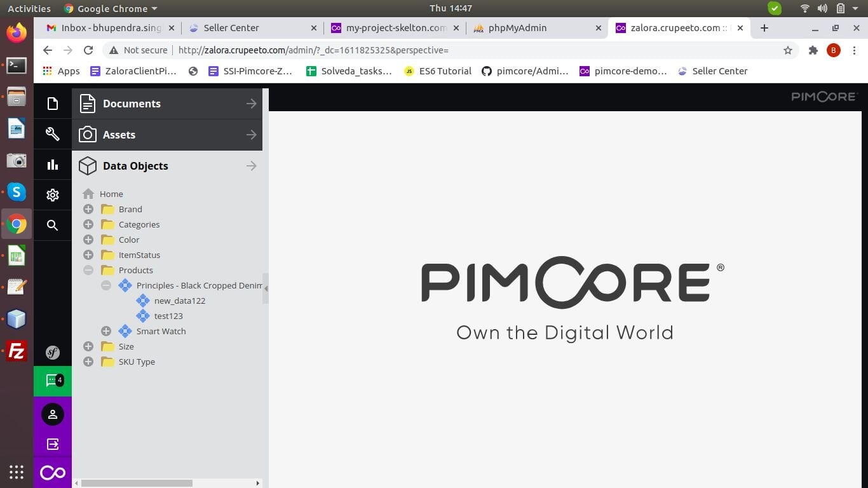Image resolution: width=868 pixels, height=488 pixels.
Task: Open the Marketing bar chart icon
Action: (x=53, y=165)
